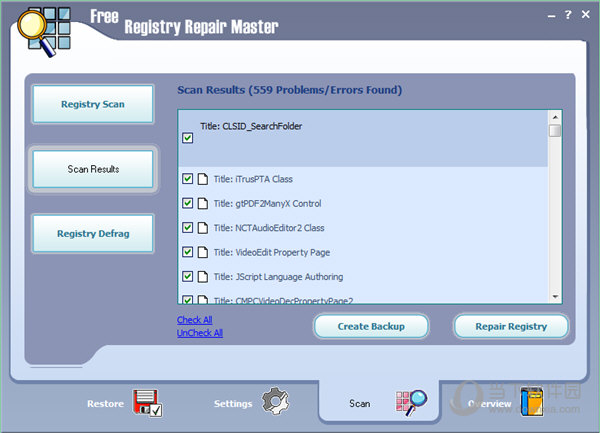
Task: Click scrollbar down arrow in results list
Action: click(x=555, y=297)
